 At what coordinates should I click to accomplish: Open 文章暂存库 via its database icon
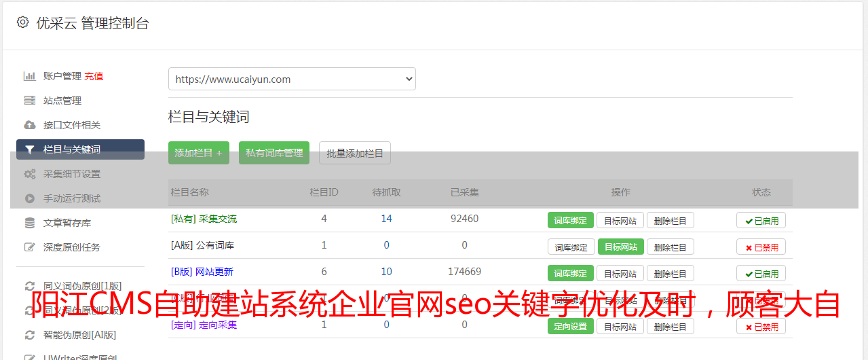coord(30,223)
